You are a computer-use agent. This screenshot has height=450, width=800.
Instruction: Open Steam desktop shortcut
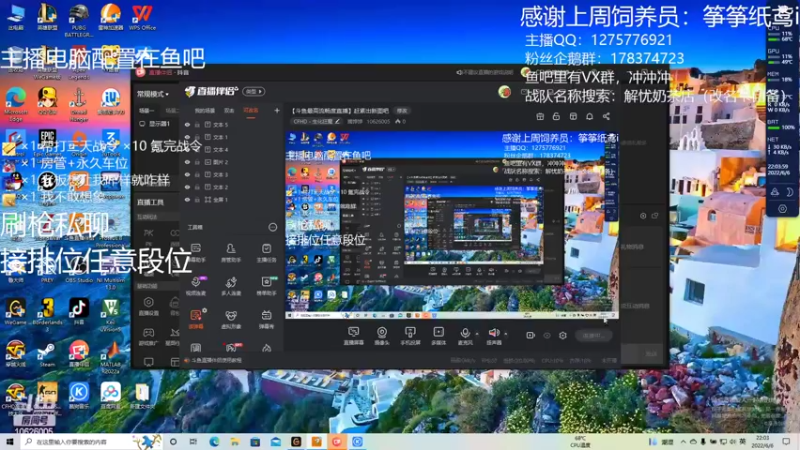47,355
